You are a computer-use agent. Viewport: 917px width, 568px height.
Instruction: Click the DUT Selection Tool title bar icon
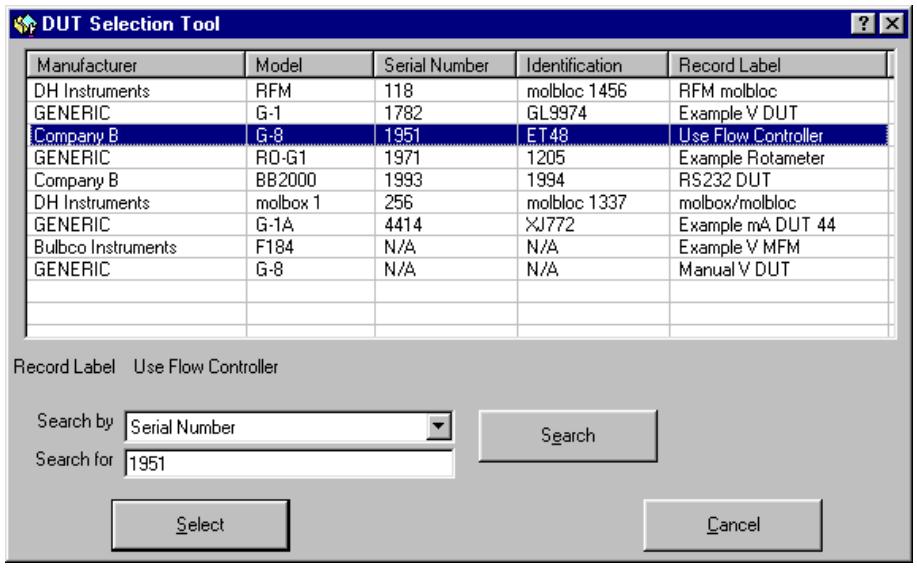[x=25, y=25]
